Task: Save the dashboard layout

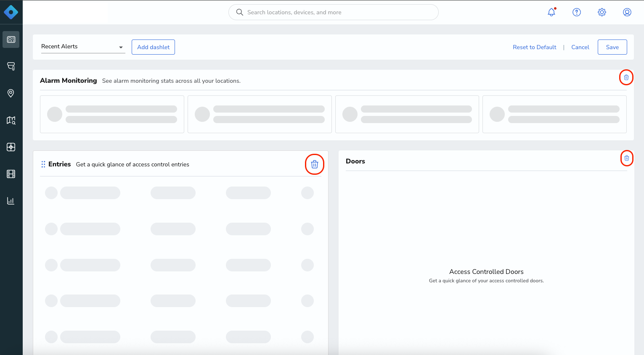Action: (x=612, y=47)
